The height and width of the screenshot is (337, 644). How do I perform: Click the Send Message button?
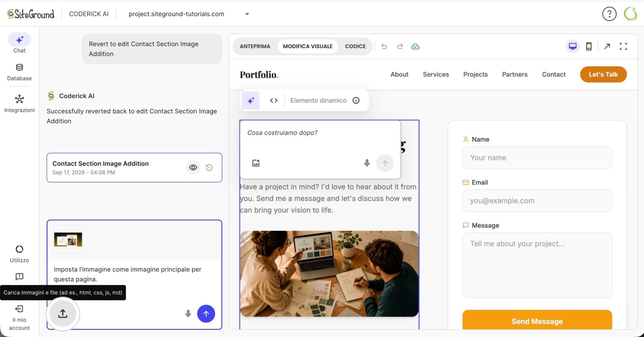(x=537, y=320)
